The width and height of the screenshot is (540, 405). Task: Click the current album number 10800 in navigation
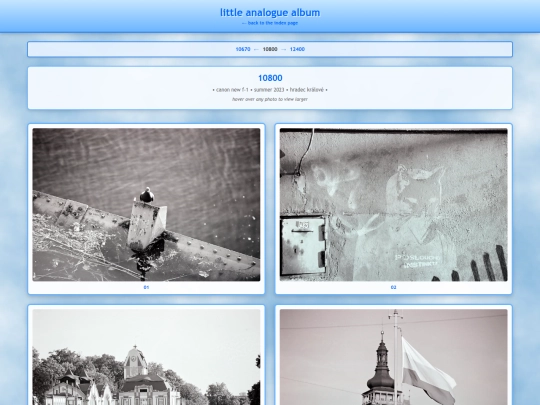coord(270,49)
